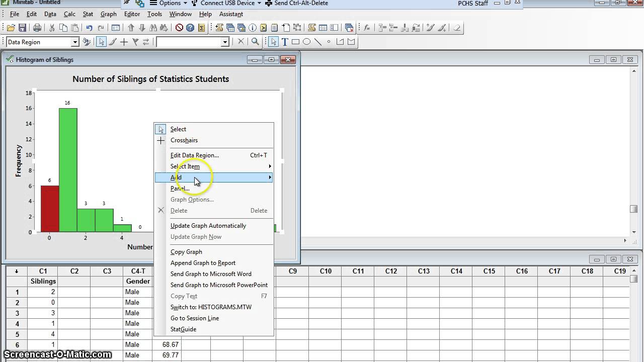Click the Sigma summation toolbar icon
This screenshot has height=362, width=644.
pyautogui.click(x=201, y=28)
